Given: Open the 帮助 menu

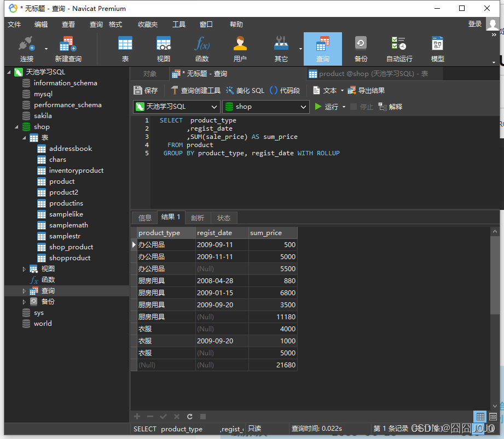Looking at the screenshot, I should 236,25.
